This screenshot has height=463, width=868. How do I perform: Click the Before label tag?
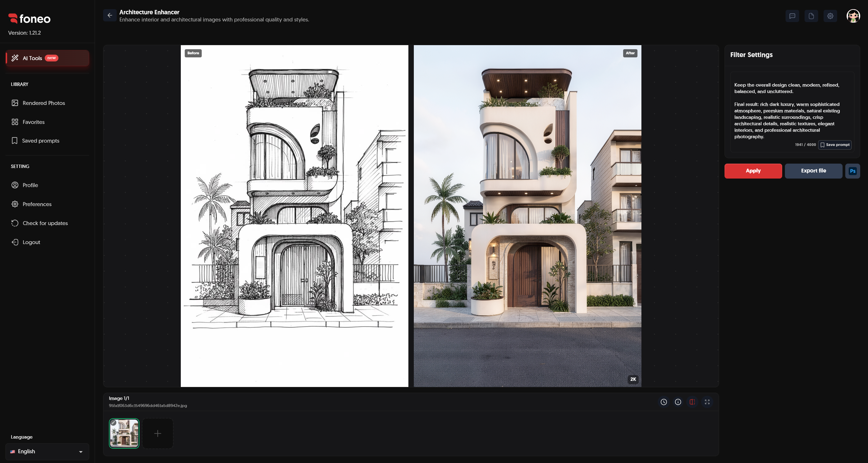point(193,53)
